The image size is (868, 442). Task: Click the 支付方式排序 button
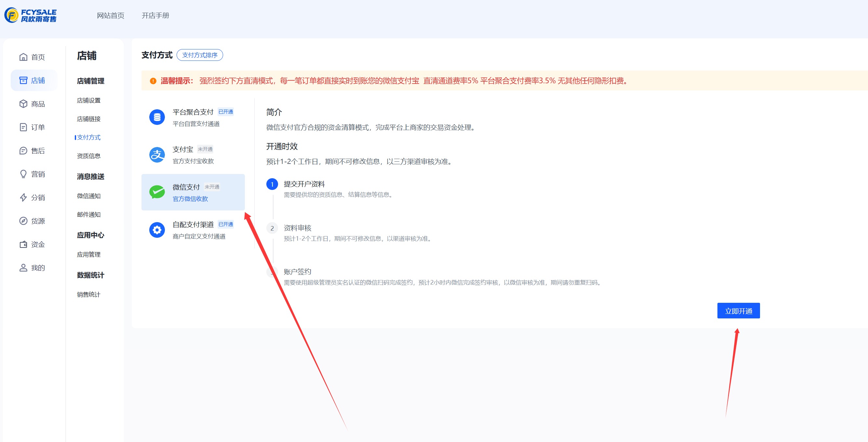click(x=199, y=55)
